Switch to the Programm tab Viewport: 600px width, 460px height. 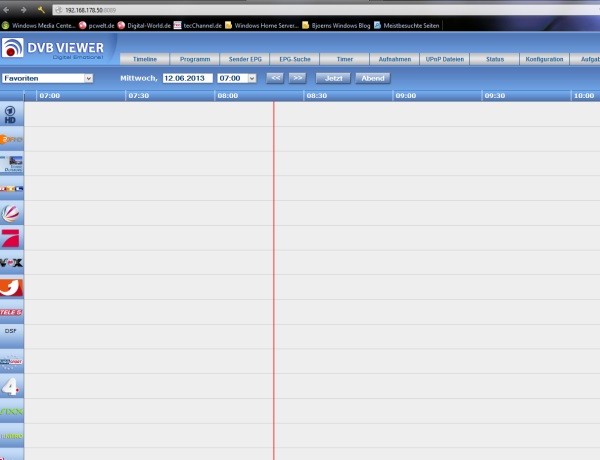pos(195,59)
